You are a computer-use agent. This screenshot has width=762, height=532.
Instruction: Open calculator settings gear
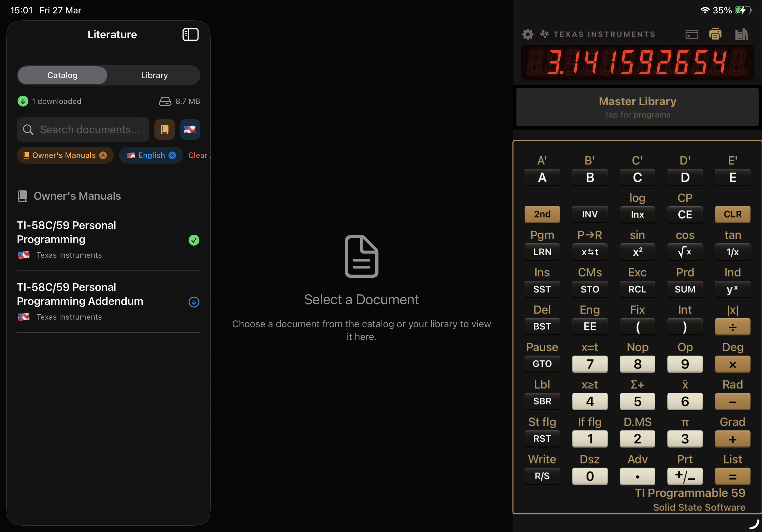click(527, 34)
